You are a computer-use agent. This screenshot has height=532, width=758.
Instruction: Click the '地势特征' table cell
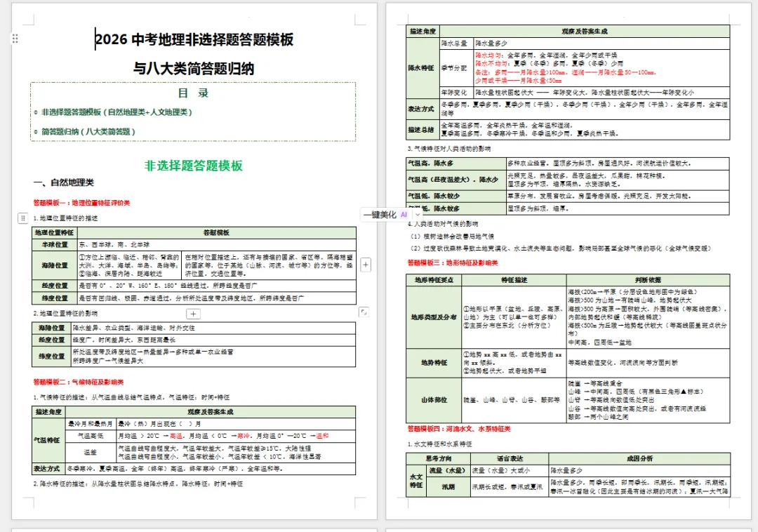click(x=434, y=363)
